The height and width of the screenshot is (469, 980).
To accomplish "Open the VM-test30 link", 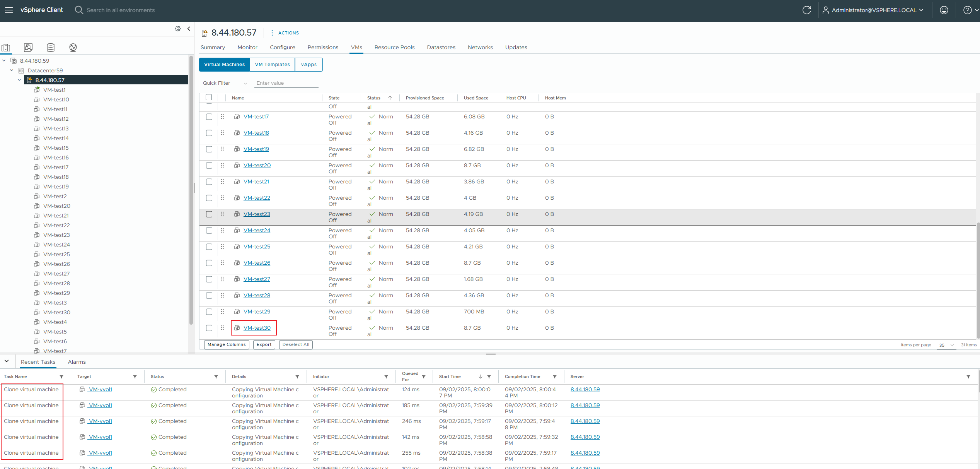I will [x=257, y=328].
